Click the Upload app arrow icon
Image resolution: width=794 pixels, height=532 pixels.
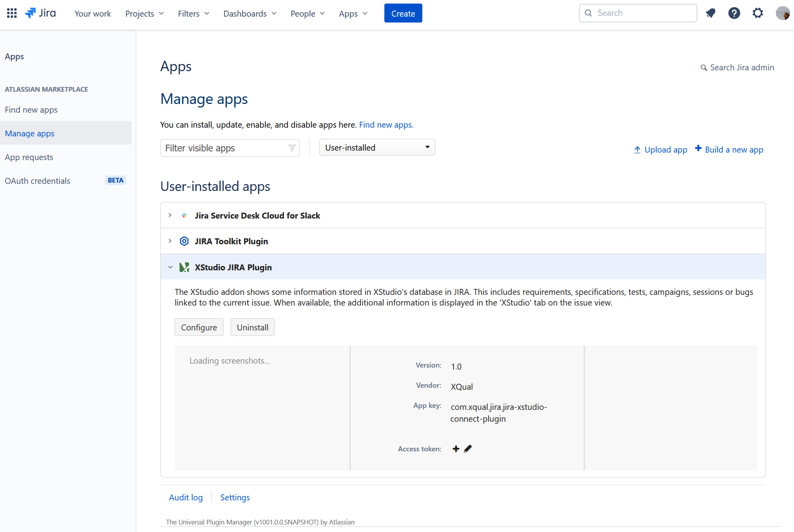(637, 150)
